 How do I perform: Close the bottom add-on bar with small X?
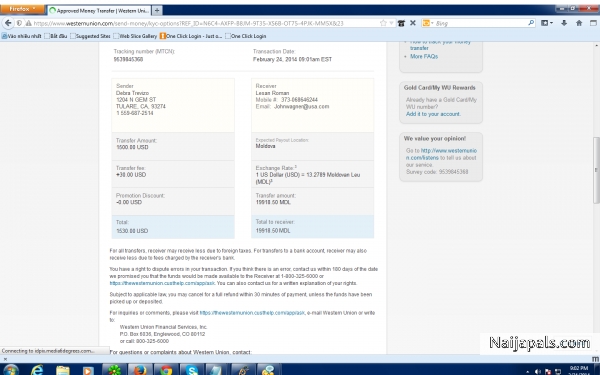(5, 359)
